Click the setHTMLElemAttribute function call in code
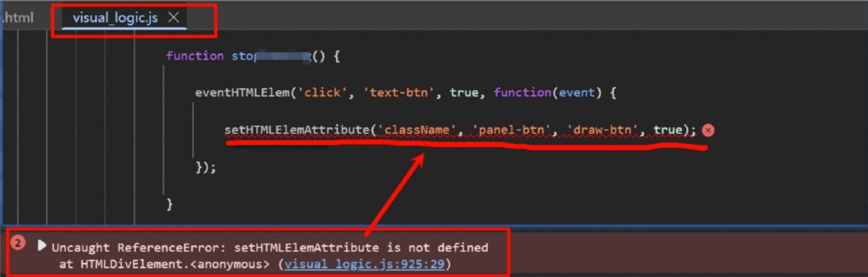Screen dimensions: 868x277 pyautogui.click(x=297, y=130)
